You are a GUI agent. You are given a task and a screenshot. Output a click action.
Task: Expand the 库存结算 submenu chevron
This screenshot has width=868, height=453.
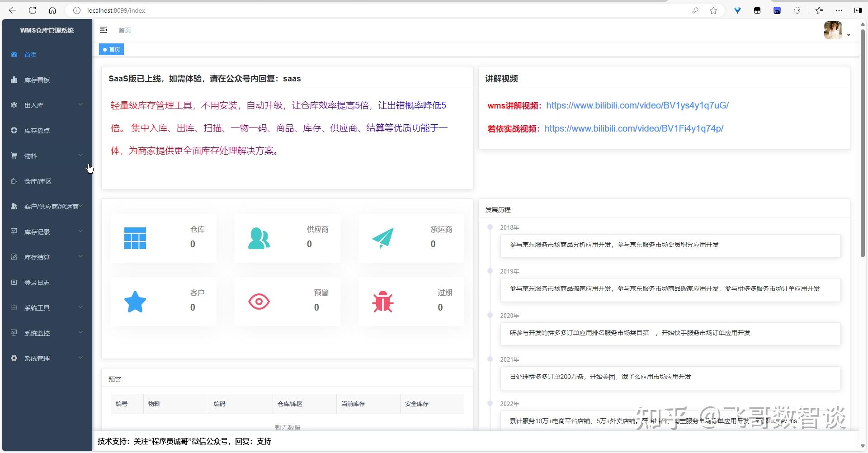pyautogui.click(x=80, y=257)
